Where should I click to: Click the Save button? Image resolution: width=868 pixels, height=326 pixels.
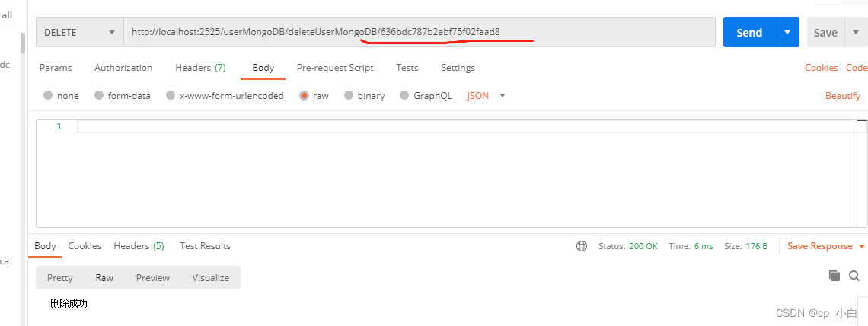click(x=825, y=34)
